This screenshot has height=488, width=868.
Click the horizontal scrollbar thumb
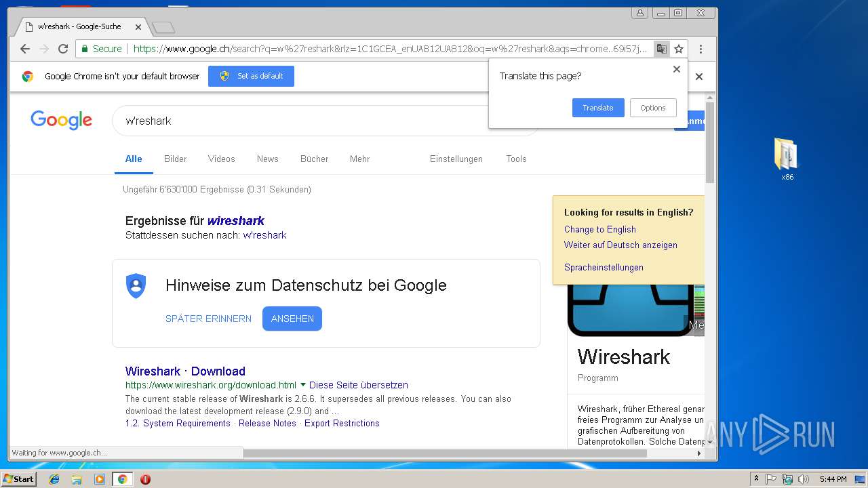point(445,453)
